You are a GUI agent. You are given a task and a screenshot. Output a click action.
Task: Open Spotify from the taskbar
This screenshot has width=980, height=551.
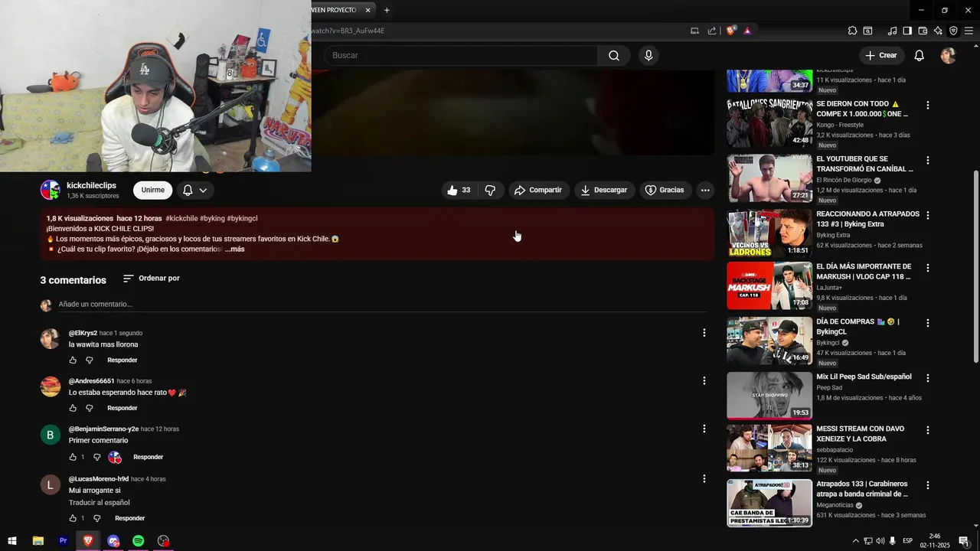[139, 541]
